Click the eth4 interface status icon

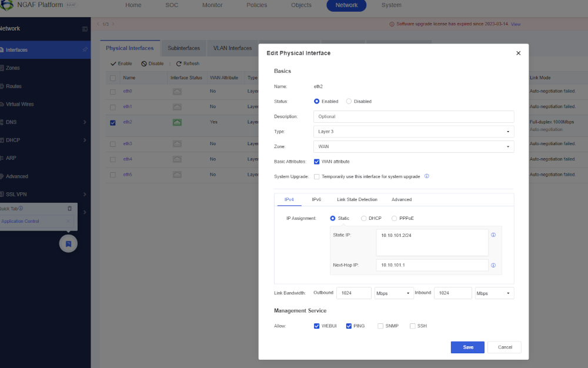pos(177,159)
